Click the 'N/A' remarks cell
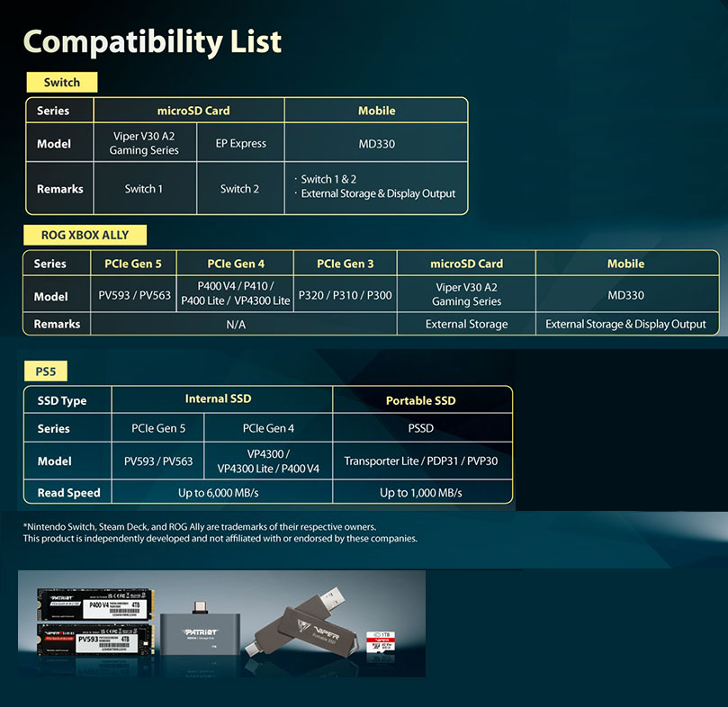 pyautogui.click(x=236, y=325)
